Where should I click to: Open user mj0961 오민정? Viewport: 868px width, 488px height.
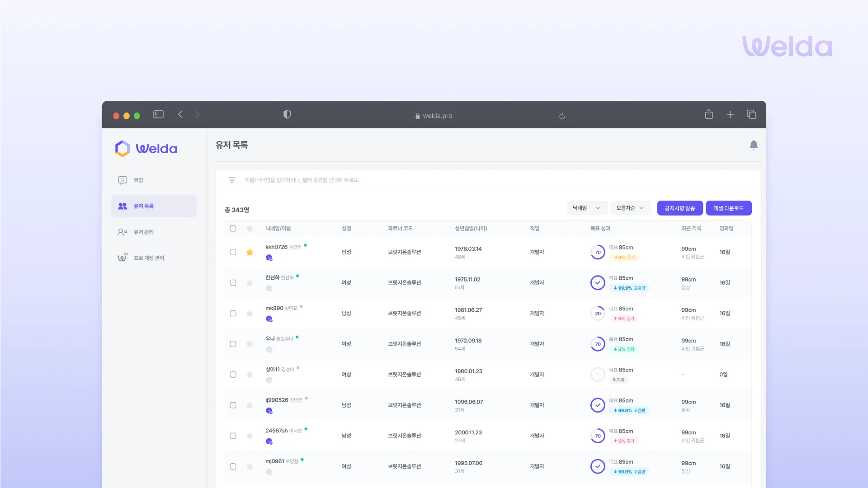point(282,461)
